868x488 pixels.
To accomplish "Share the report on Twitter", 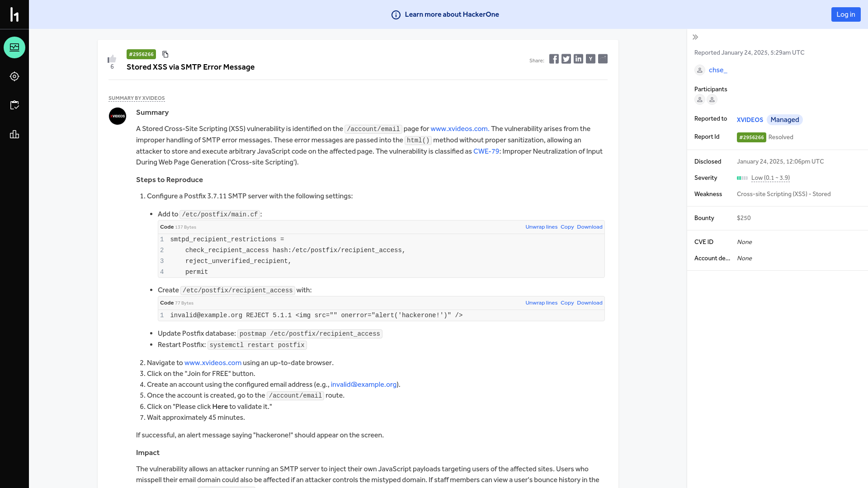I will (566, 59).
